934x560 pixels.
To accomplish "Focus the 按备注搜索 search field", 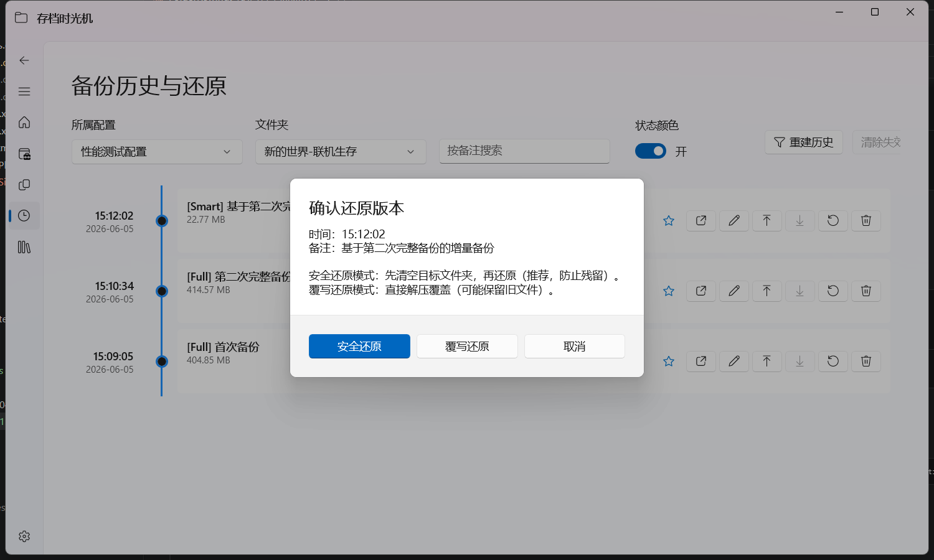I will [524, 151].
